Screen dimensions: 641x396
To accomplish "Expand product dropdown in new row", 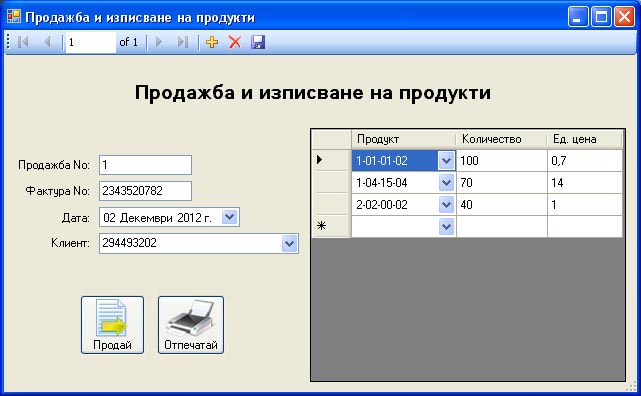I will click(x=446, y=226).
